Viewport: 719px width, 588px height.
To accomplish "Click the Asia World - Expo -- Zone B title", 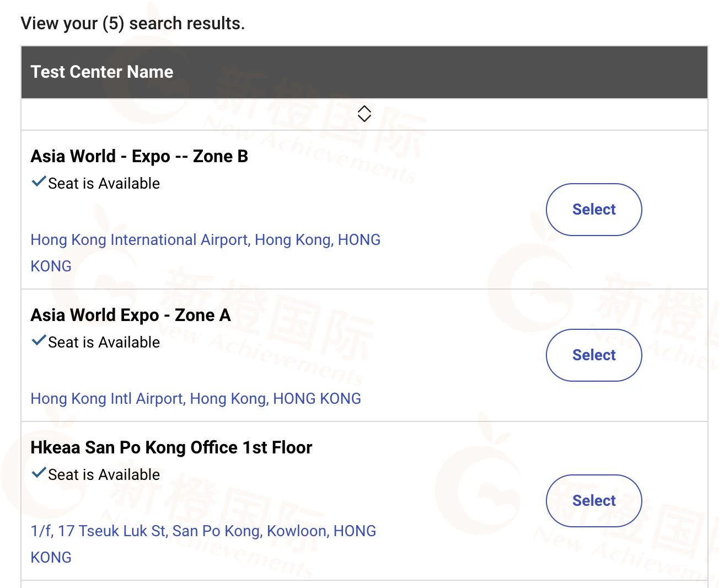I will (139, 157).
